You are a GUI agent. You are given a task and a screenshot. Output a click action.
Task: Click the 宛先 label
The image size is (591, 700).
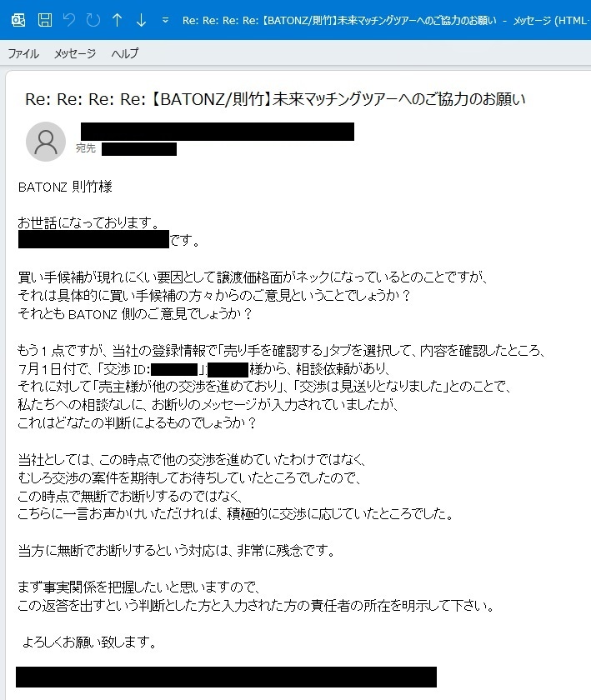86,148
